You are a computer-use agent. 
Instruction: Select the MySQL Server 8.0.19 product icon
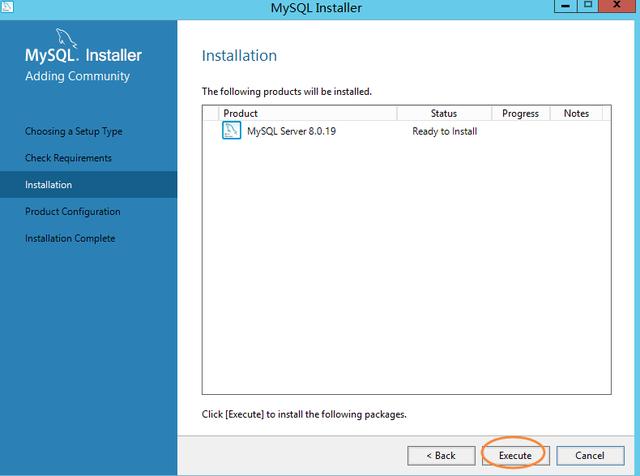tap(231, 131)
